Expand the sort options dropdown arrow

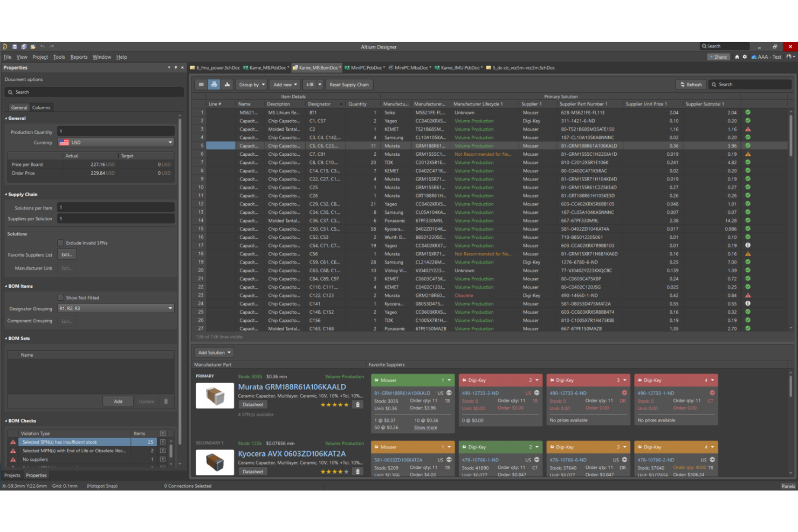click(x=320, y=85)
